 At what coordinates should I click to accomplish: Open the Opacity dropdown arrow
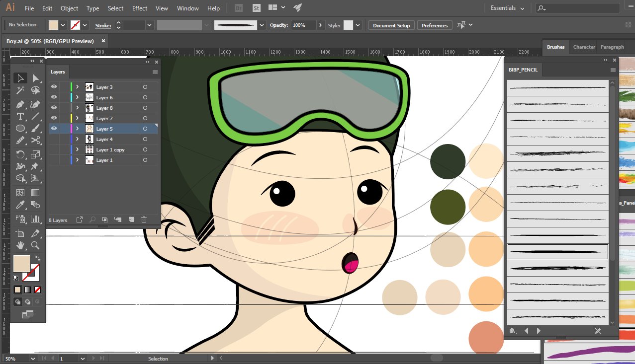click(x=320, y=25)
